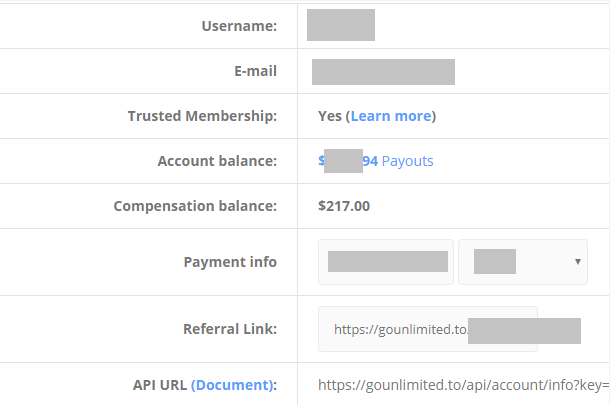Click the account balance dollar amount
The width and height of the screenshot is (610, 405).
pyautogui.click(x=347, y=161)
